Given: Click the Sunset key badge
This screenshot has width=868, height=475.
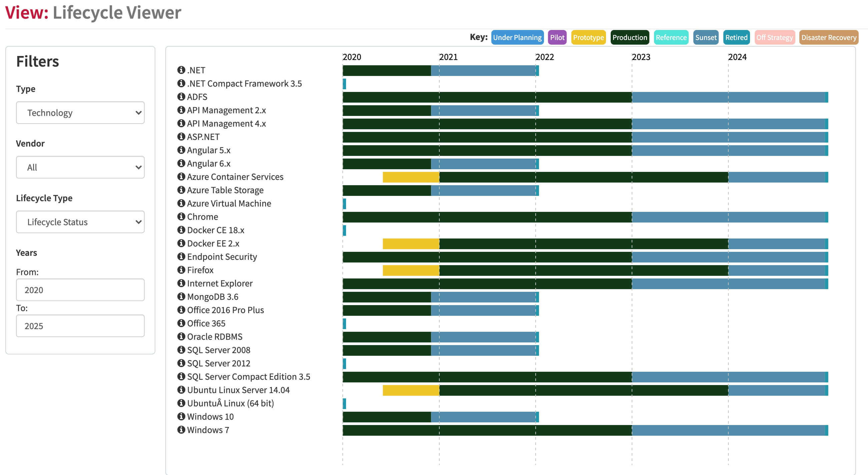Looking at the screenshot, I should tap(706, 37).
